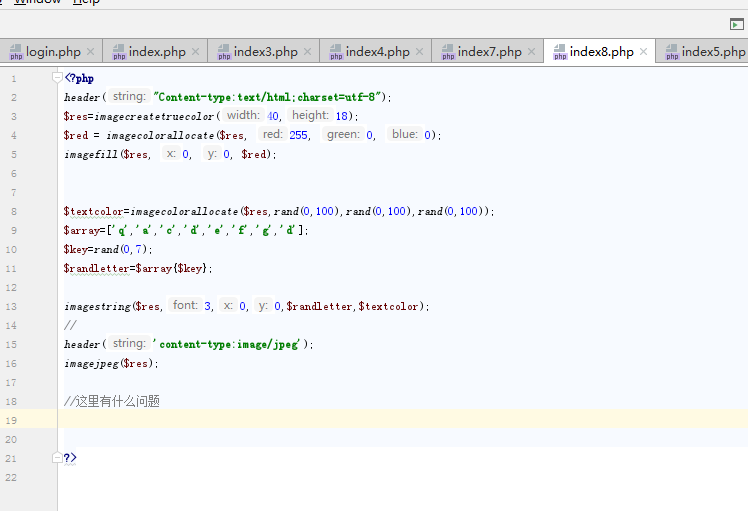The height and width of the screenshot is (511, 748).
Task: Open the Window menu
Action: pyautogui.click(x=38, y=2)
